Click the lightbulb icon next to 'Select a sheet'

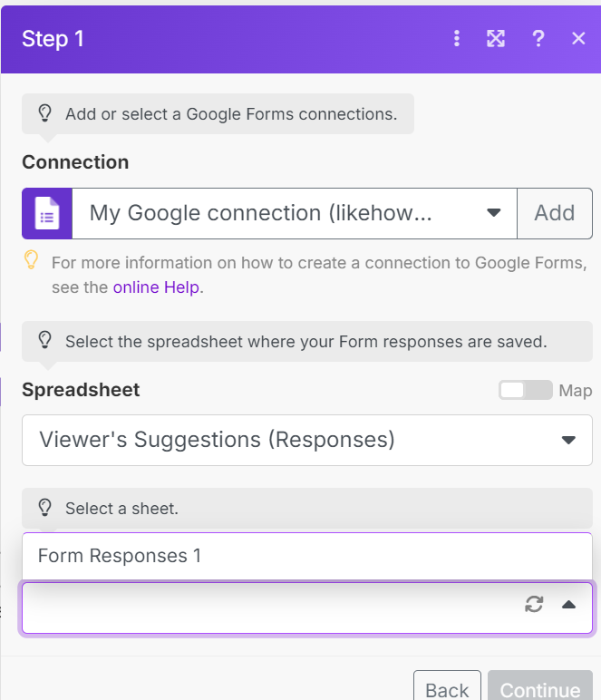pos(44,508)
